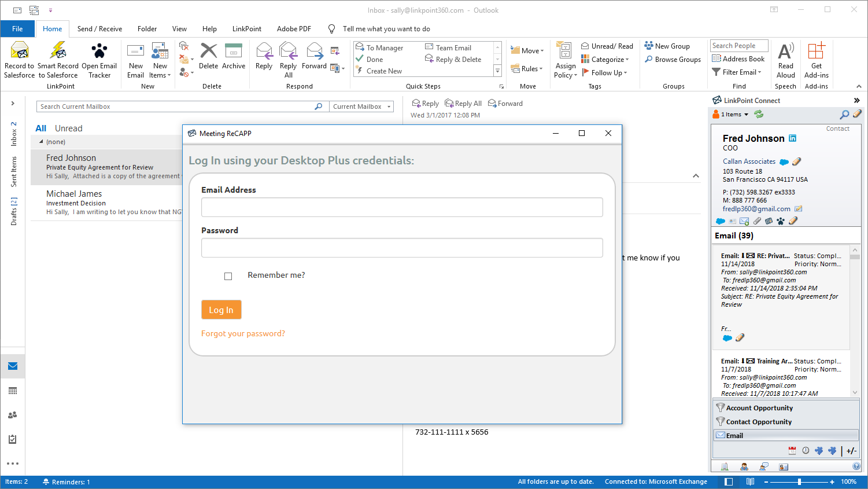Image resolution: width=868 pixels, height=489 pixels.
Task: Open the File tab
Action: [17, 29]
